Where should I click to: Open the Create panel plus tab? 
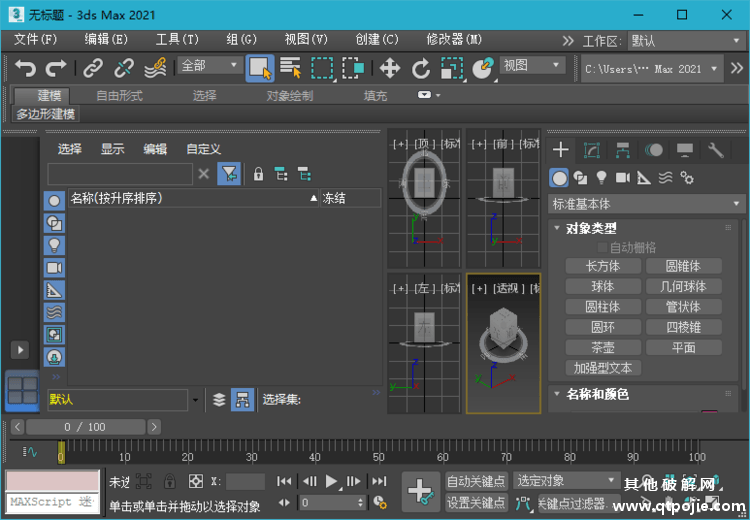click(561, 150)
